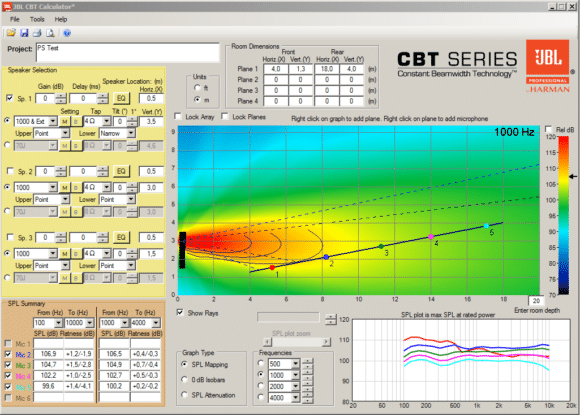
Task: Open Sp. 1 Lower Narrow dropdown
Action: [x=131, y=133]
